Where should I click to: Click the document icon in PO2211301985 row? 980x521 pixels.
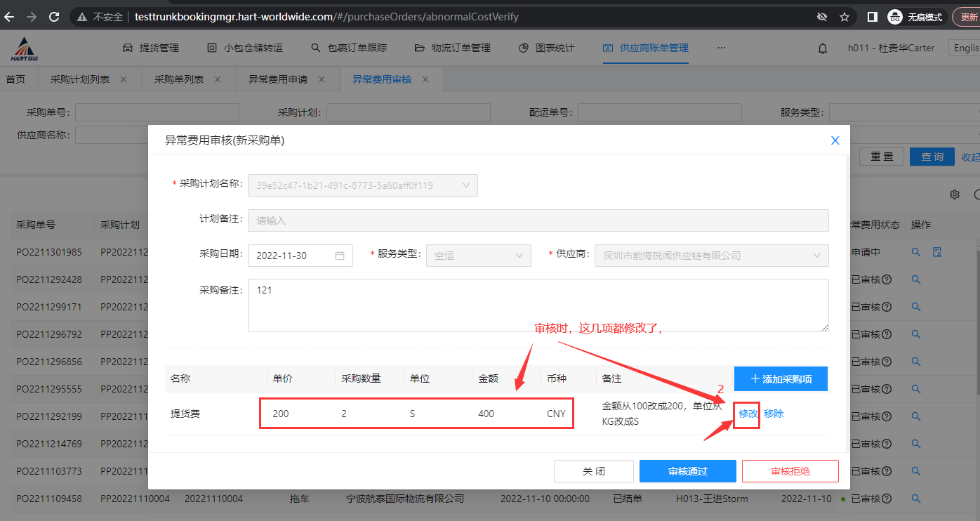tap(936, 252)
